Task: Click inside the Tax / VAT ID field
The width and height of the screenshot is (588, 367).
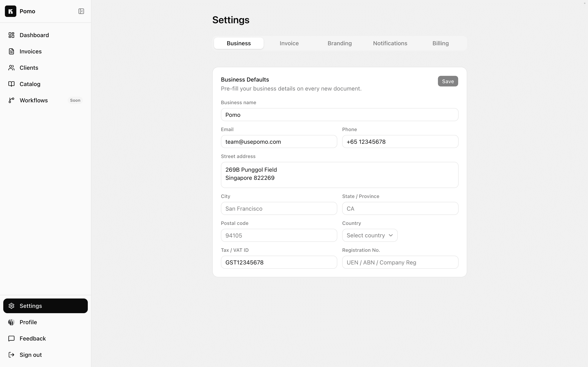Action: (x=279, y=262)
